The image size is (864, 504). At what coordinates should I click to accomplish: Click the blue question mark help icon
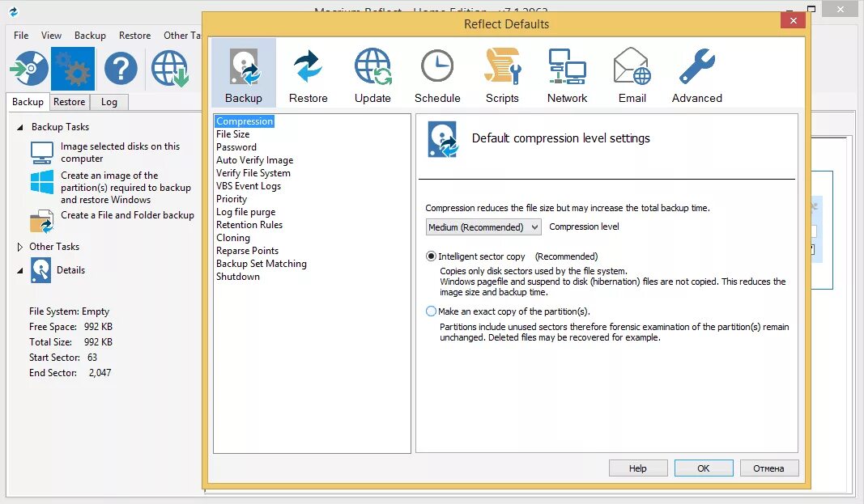121,69
